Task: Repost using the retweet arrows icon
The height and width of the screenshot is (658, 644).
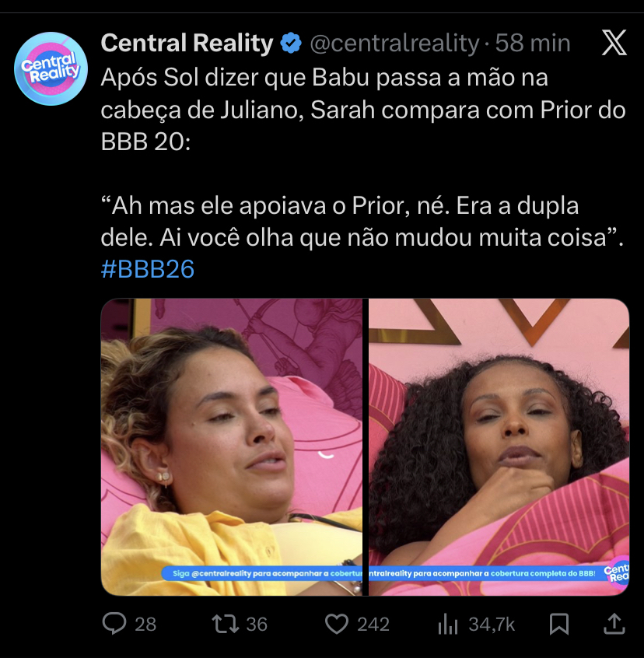Action: coord(226,624)
